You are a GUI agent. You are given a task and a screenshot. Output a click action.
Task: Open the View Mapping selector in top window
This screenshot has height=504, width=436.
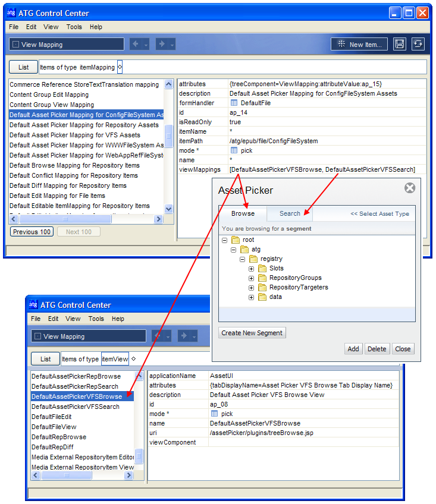pyautogui.click(x=67, y=45)
